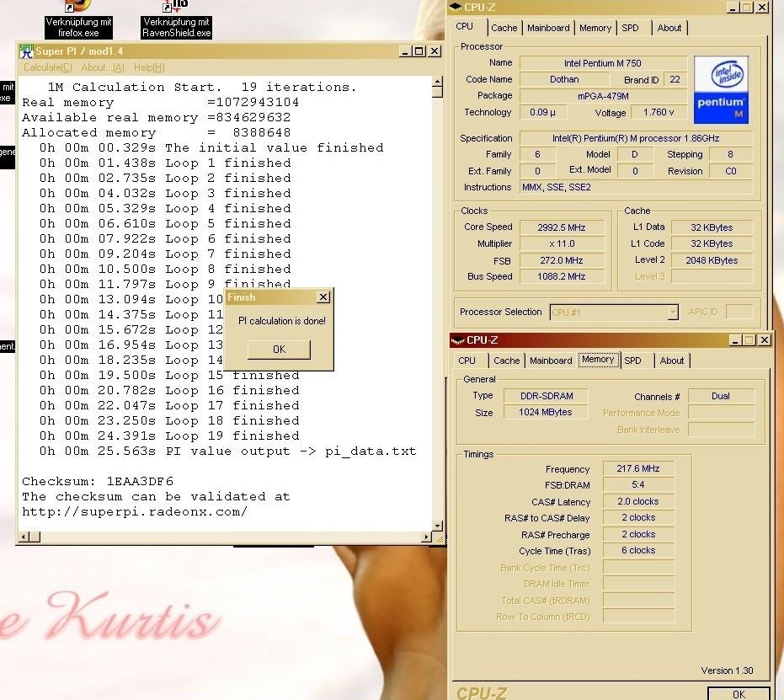Click the CAS# Latency value 2.0 clocks
The height and width of the screenshot is (700, 784).
[638, 501]
